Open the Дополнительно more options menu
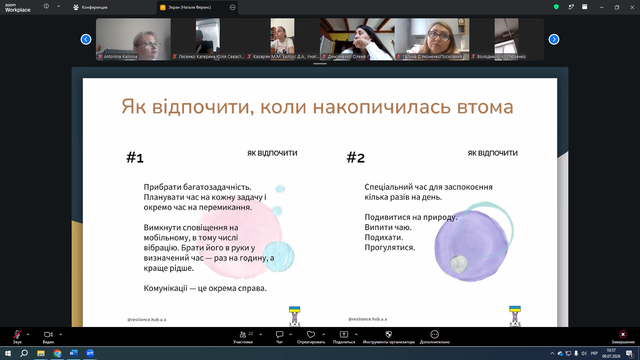The image size is (640, 360). 435,337
